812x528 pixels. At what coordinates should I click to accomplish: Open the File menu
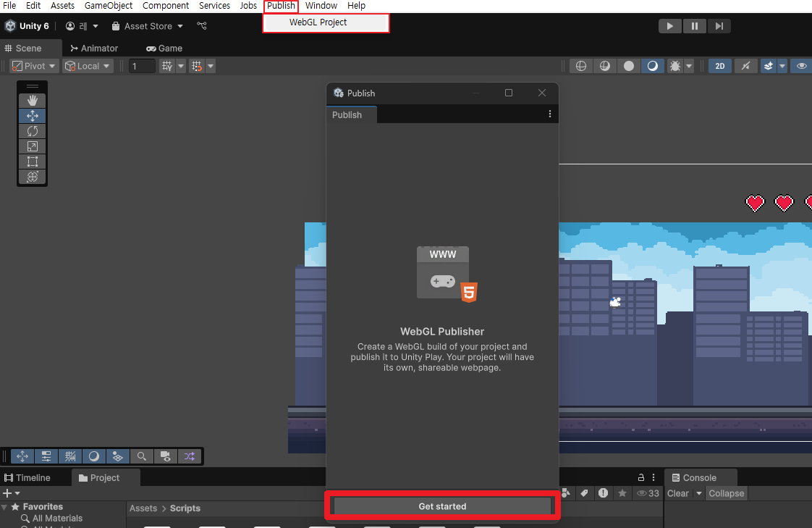9,6
